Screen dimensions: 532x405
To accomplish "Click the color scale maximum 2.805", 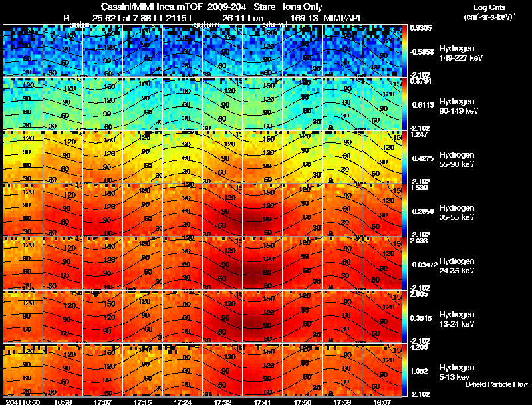I will (x=419, y=295).
